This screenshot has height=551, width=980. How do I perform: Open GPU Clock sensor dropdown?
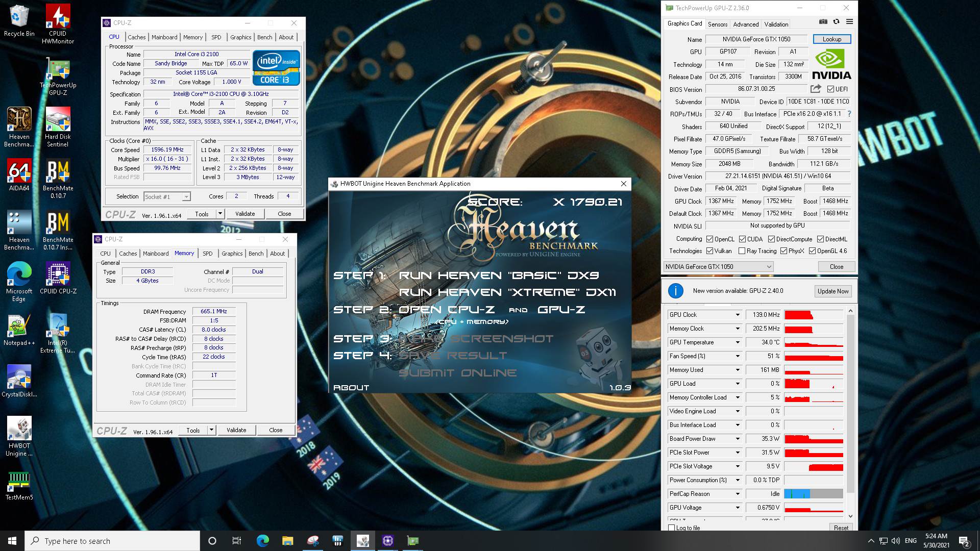(738, 315)
